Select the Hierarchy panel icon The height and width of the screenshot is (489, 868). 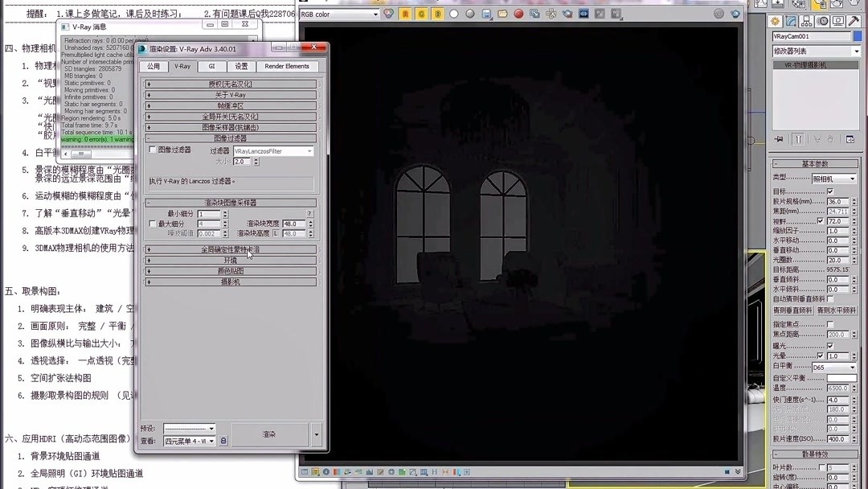pyautogui.click(x=806, y=22)
